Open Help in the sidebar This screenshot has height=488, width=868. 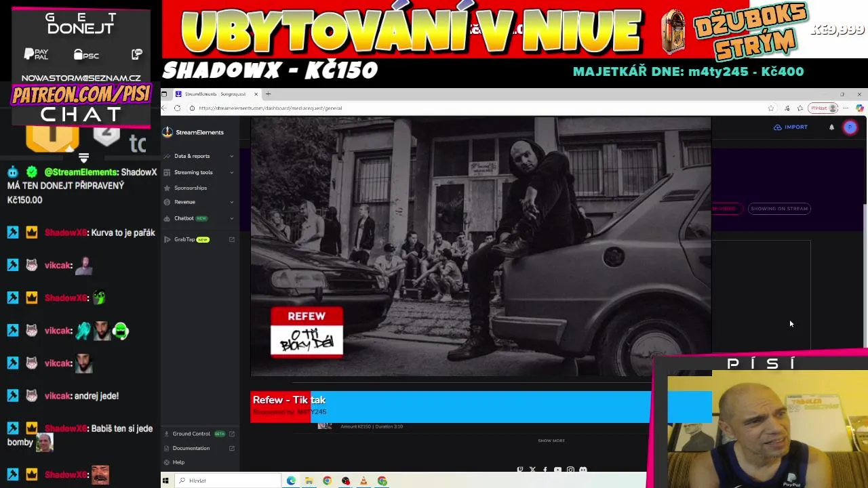click(x=178, y=462)
